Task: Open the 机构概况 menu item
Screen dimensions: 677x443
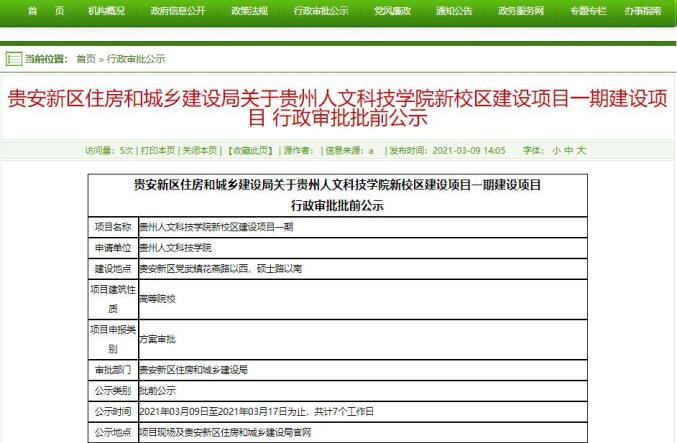Action: coord(106,11)
